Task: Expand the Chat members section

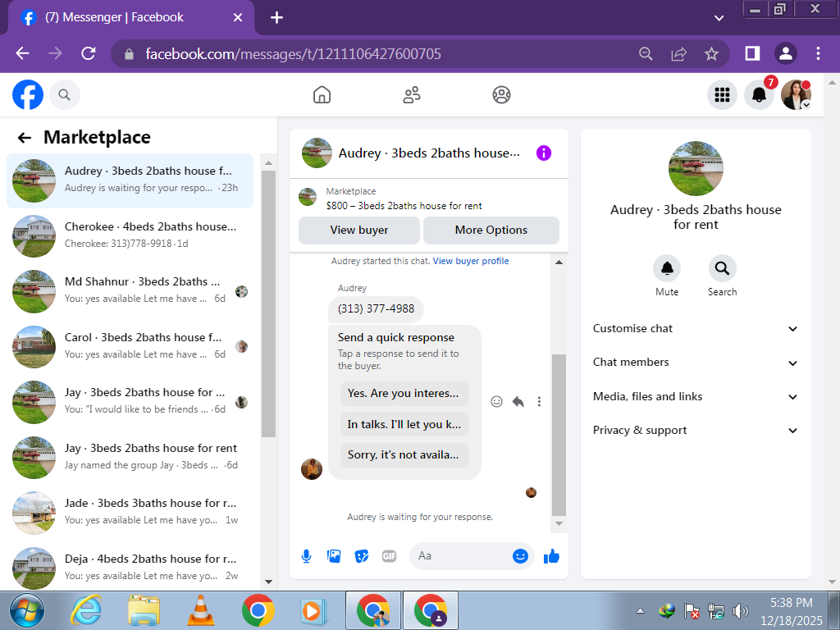Action: 695,363
